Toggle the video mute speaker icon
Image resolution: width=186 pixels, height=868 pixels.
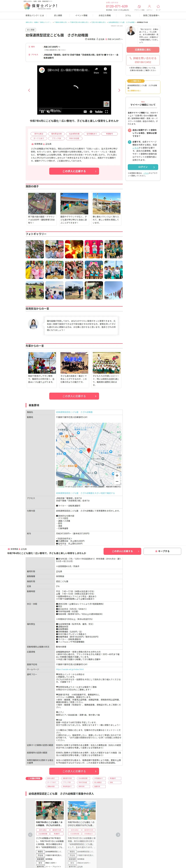48,112
